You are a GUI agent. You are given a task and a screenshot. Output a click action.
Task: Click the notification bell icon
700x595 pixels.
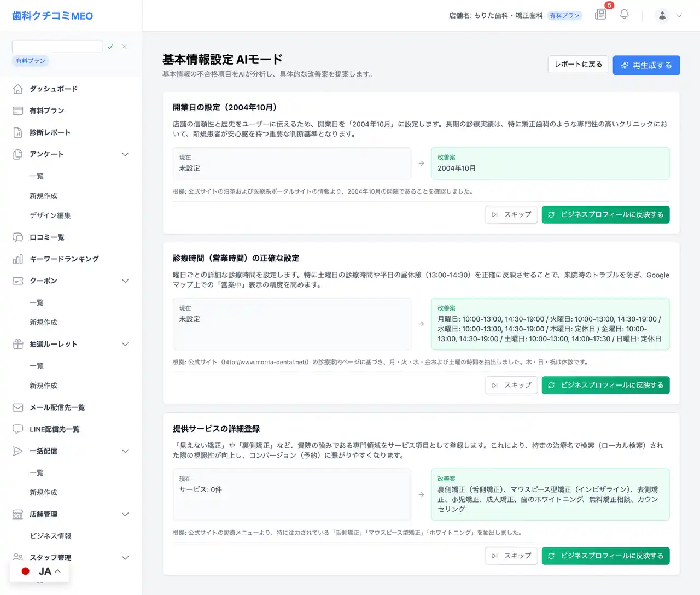click(x=624, y=15)
